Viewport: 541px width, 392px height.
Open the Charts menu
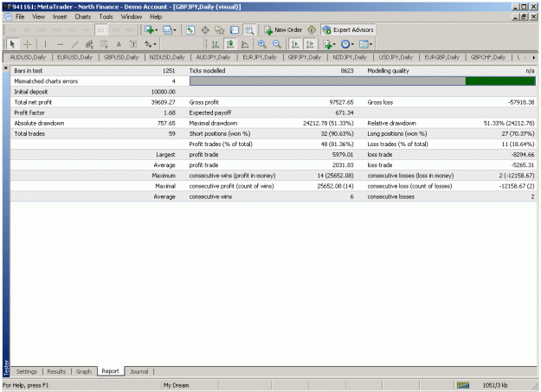point(83,16)
